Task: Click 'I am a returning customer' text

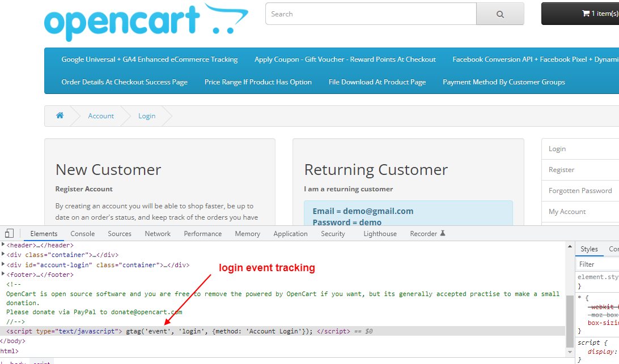Action: coord(348,189)
